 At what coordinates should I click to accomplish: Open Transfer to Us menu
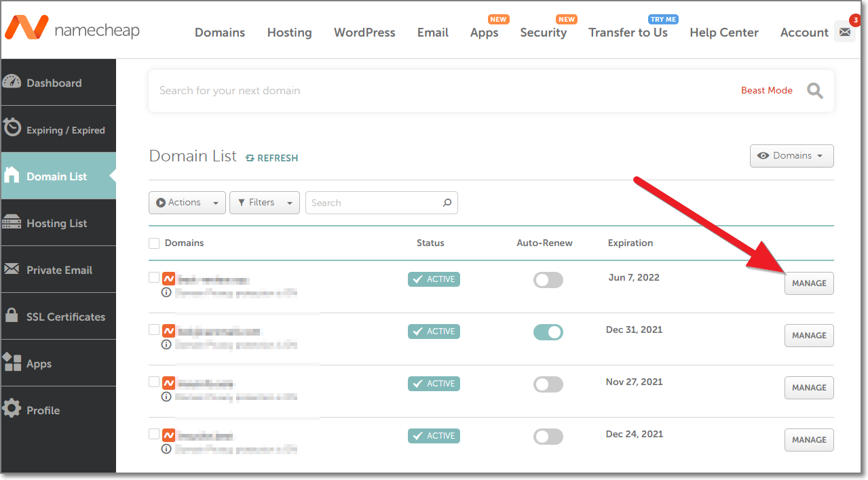pyautogui.click(x=628, y=33)
